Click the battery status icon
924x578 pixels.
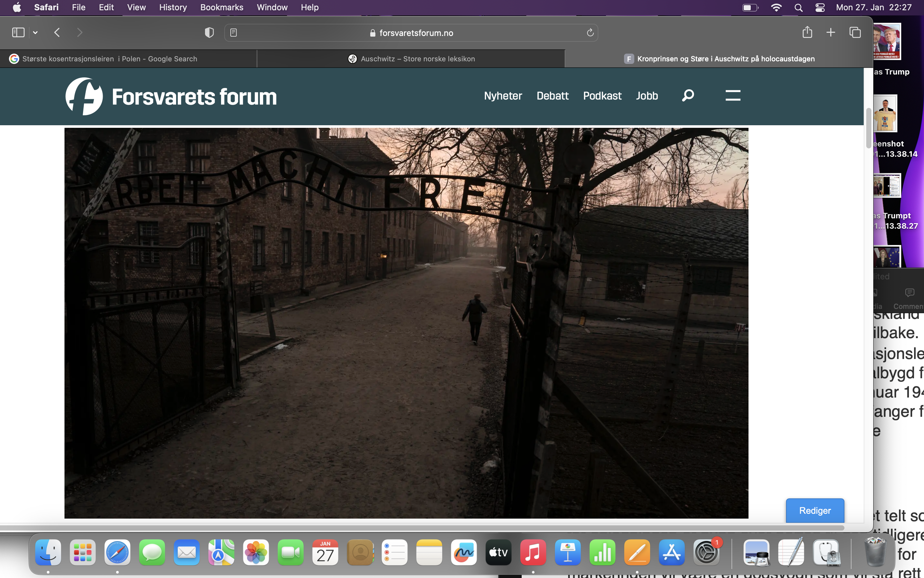[750, 7]
